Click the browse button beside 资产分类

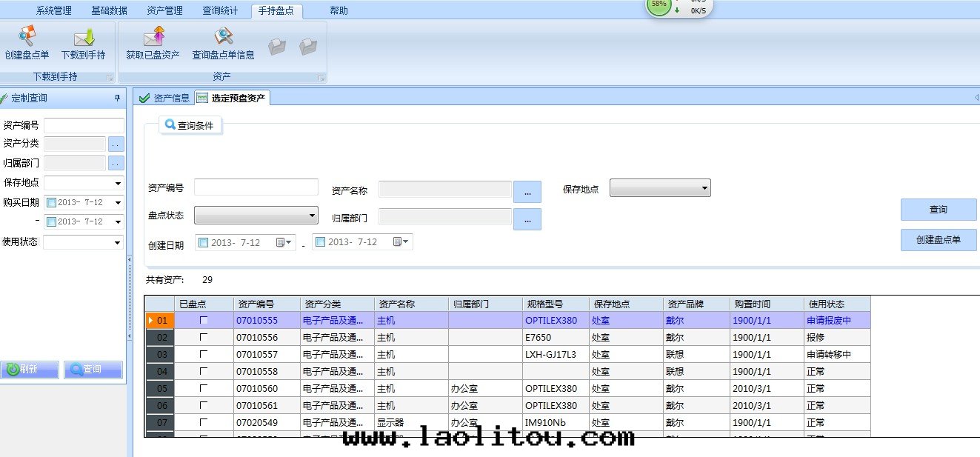click(116, 144)
